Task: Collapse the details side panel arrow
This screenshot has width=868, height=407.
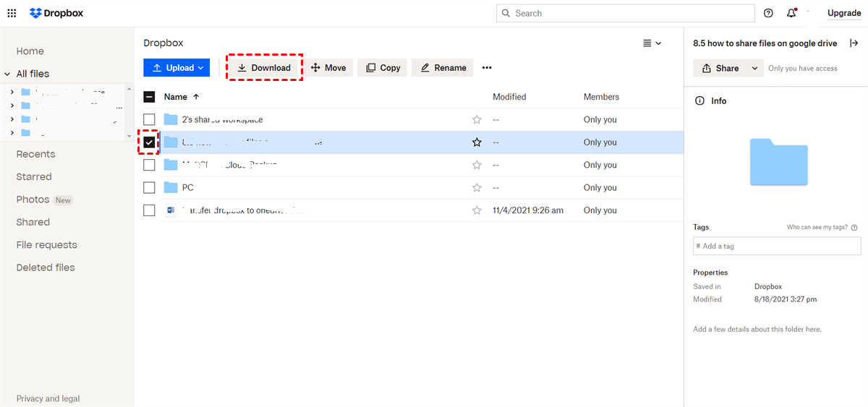Action: (x=854, y=43)
